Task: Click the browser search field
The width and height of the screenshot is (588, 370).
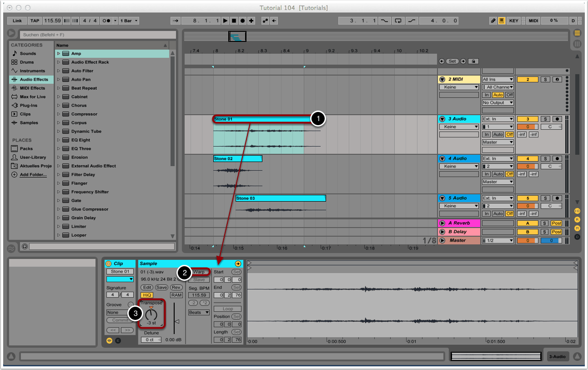Action: 98,35
